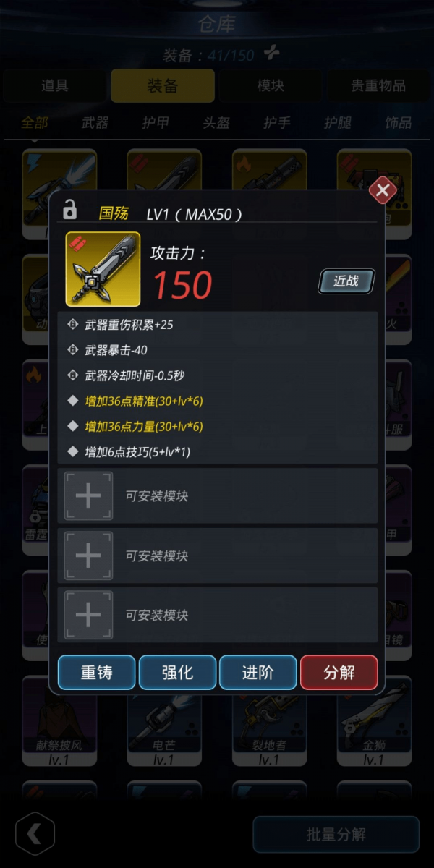Filter equipment by 饰品

(399, 123)
